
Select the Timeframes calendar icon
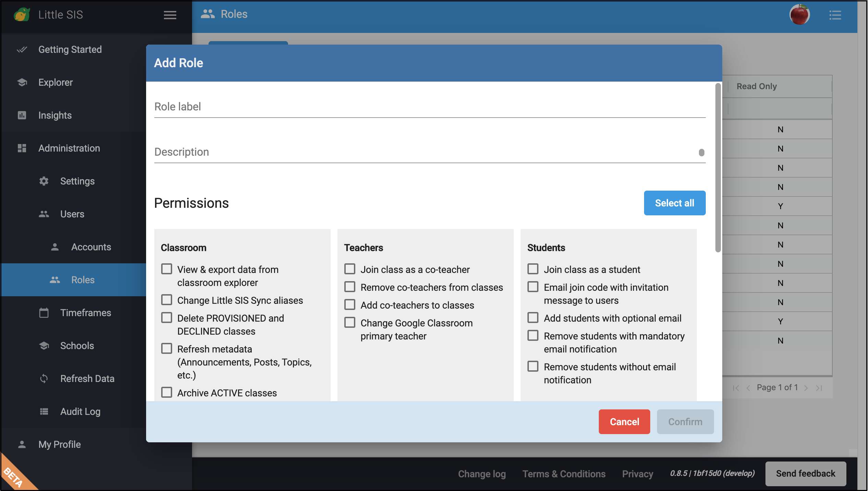44,312
